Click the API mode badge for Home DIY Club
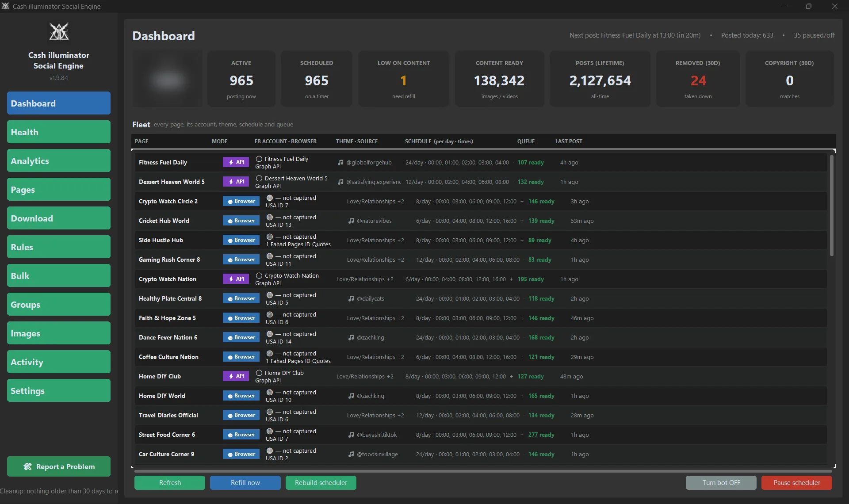The image size is (849, 504). (x=236, y=376)
